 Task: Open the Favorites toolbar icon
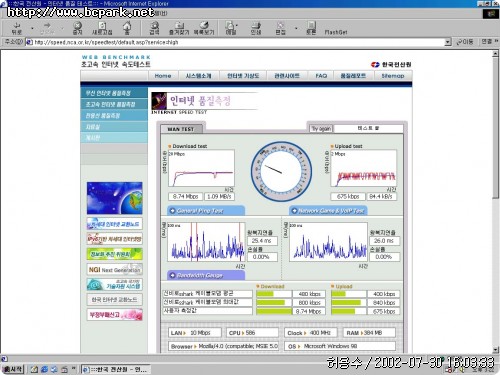tap(179, 28)
